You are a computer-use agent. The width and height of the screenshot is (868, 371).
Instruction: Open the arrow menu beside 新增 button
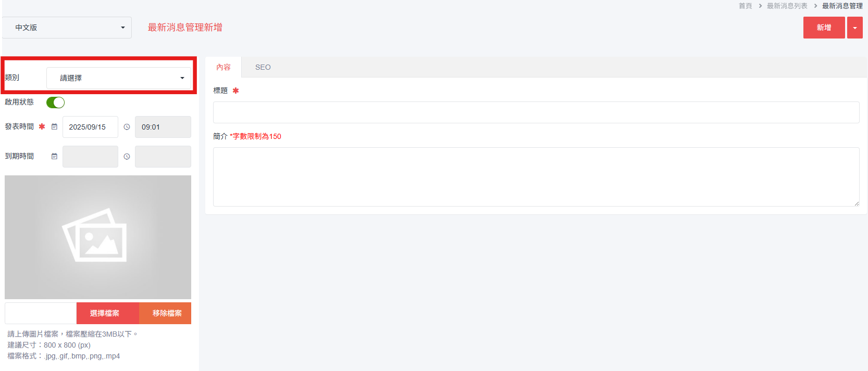click(855, 28)
